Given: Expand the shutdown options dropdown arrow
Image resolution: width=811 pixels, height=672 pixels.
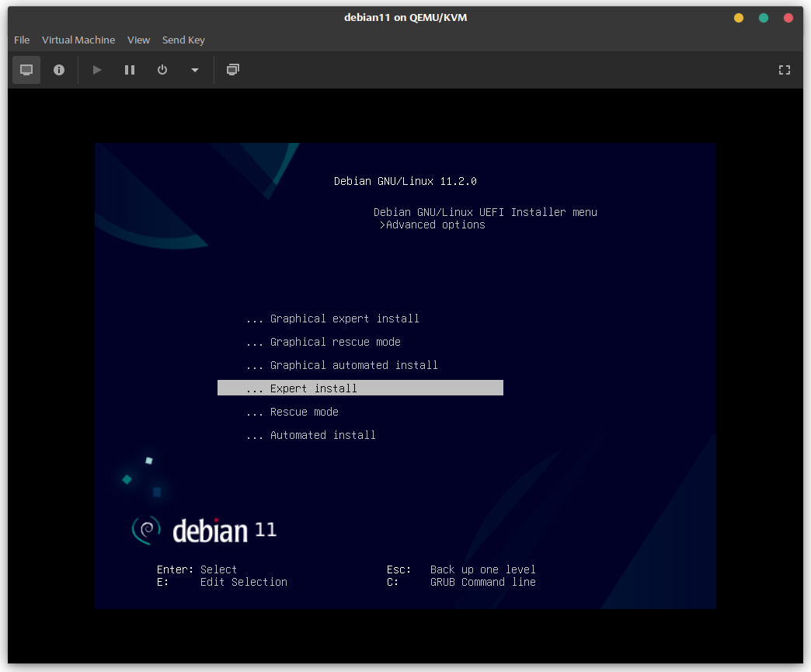Looking at the screenshot, I should tap(195, 70).
